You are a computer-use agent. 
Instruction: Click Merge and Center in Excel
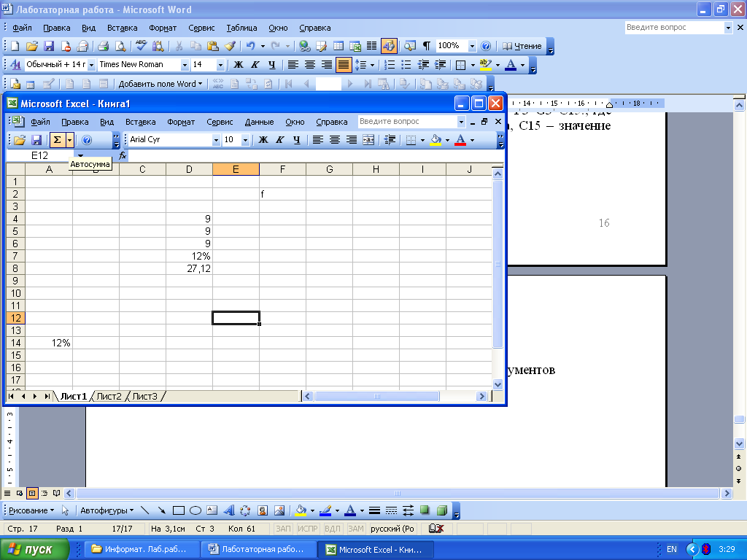pos(368,139)
